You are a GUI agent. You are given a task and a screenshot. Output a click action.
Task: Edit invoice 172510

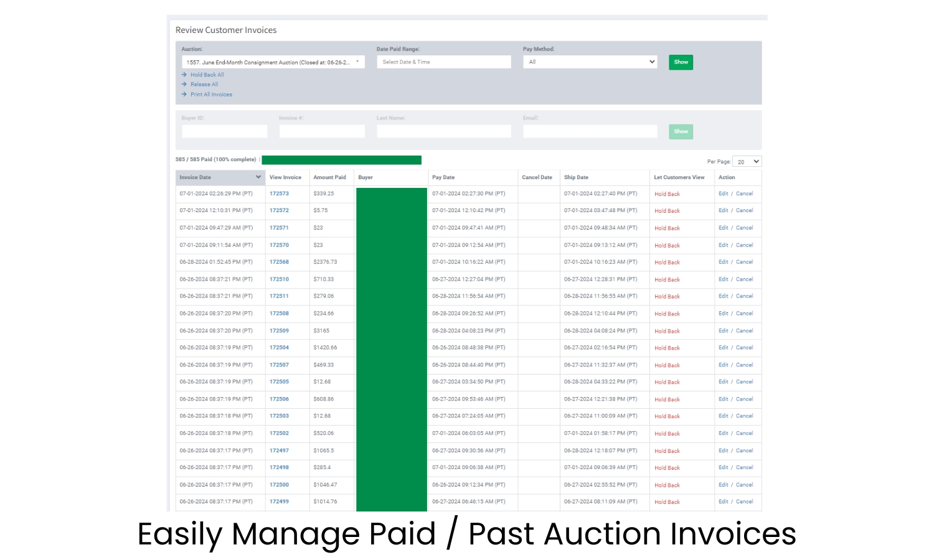[723, 279]
